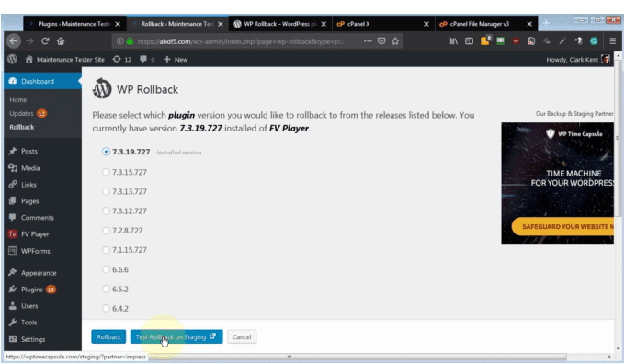Open the Firefox hamburger menu

(613, 40)
